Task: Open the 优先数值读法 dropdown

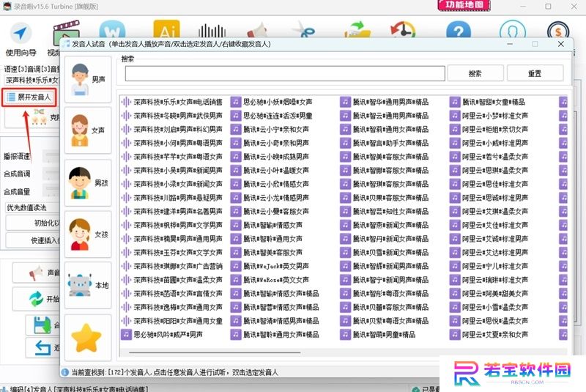Action: (x=31, y=208)
